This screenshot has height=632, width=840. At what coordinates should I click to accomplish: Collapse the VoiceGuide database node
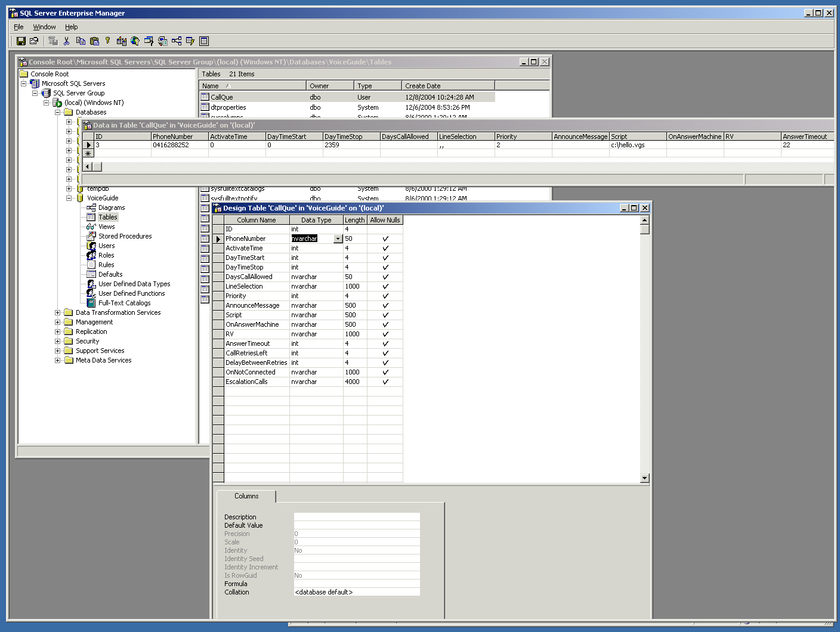[69, 198]
